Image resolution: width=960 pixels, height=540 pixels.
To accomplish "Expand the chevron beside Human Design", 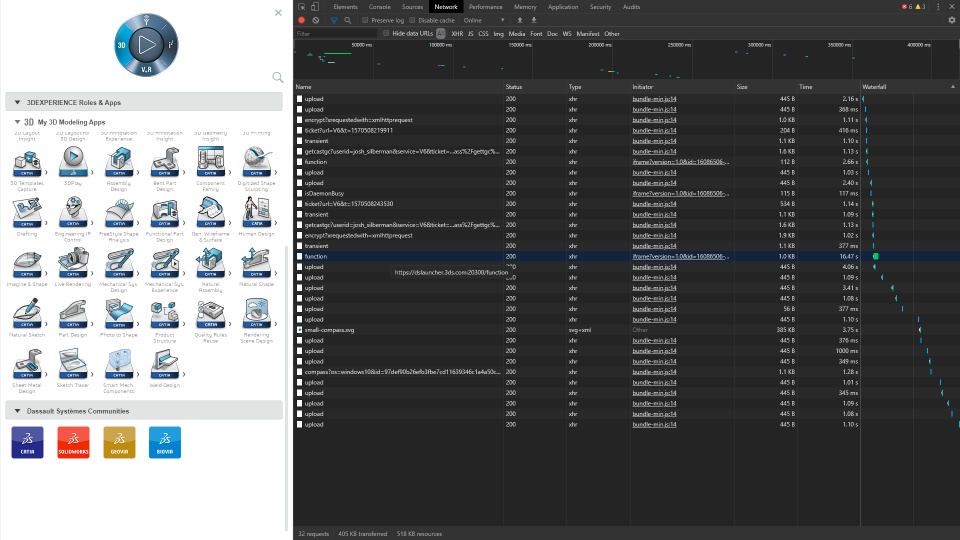I will click(x=276, y=223).
